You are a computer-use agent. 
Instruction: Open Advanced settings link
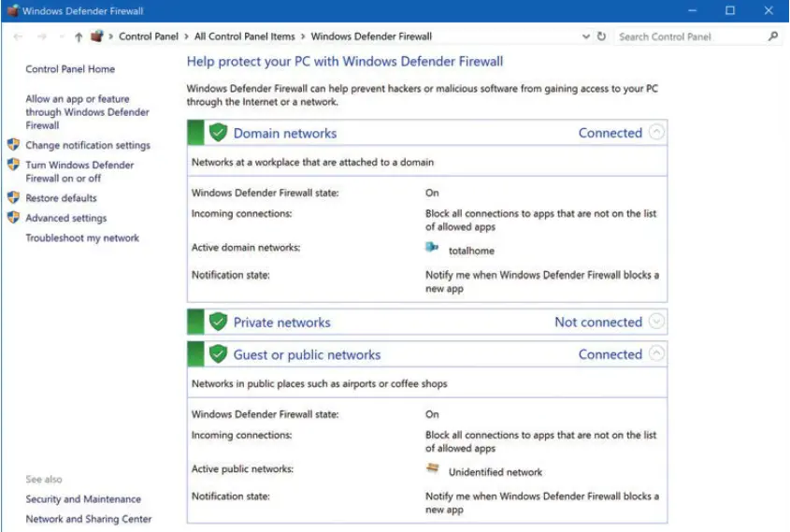pyautogui.click(x=65, y=218)
